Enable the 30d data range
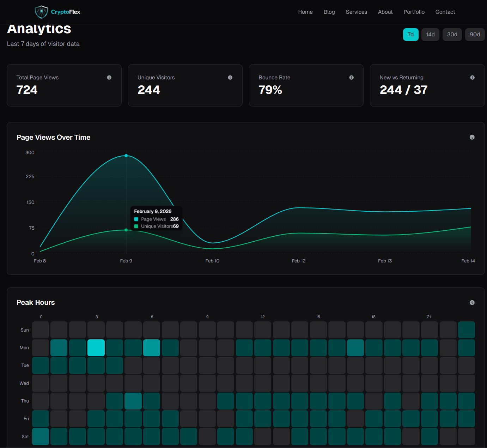 point(452,34)
